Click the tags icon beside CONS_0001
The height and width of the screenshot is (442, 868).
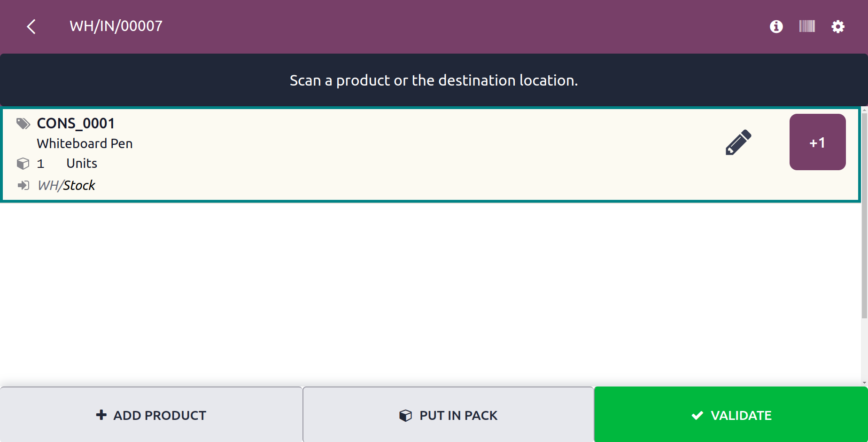23,124
